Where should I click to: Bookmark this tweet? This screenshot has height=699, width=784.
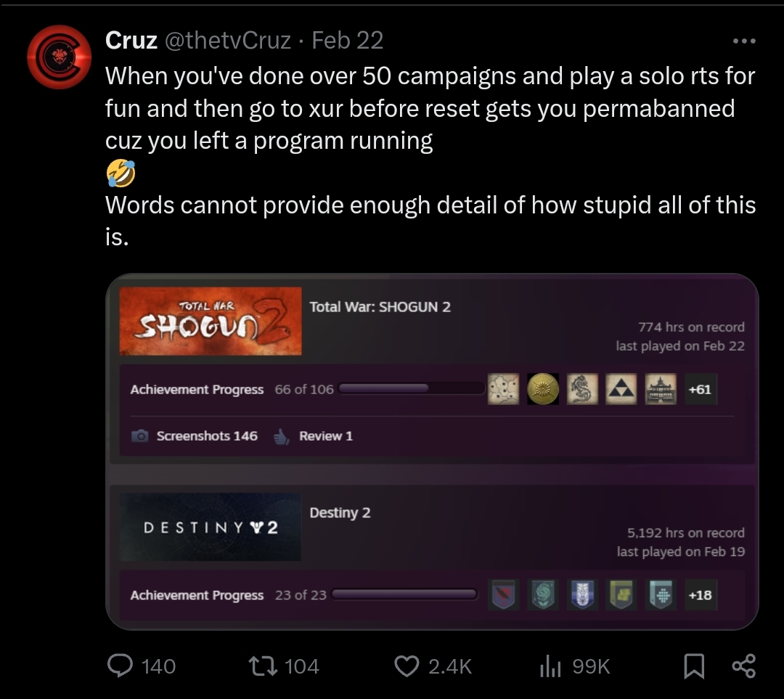(x=694, y=666)
